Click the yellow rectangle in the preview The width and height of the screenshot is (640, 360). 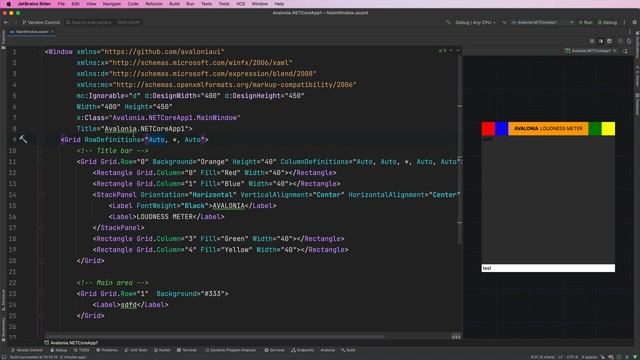click(608, 129)
